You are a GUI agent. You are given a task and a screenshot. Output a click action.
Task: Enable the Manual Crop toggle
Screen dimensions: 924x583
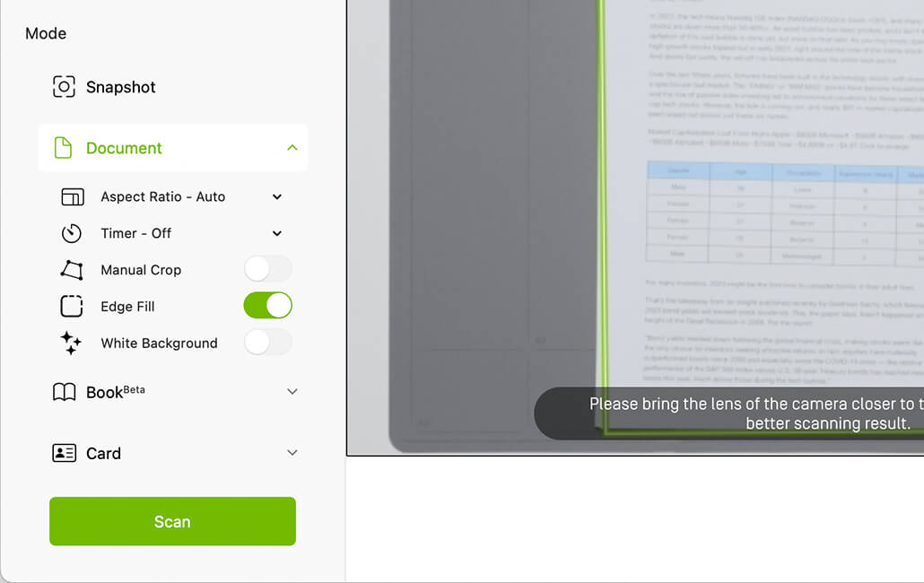(268, 270)
